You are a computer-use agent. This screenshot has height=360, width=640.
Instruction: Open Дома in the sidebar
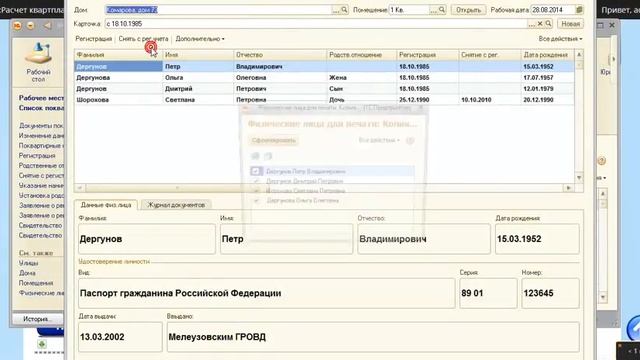click(27, 273)
